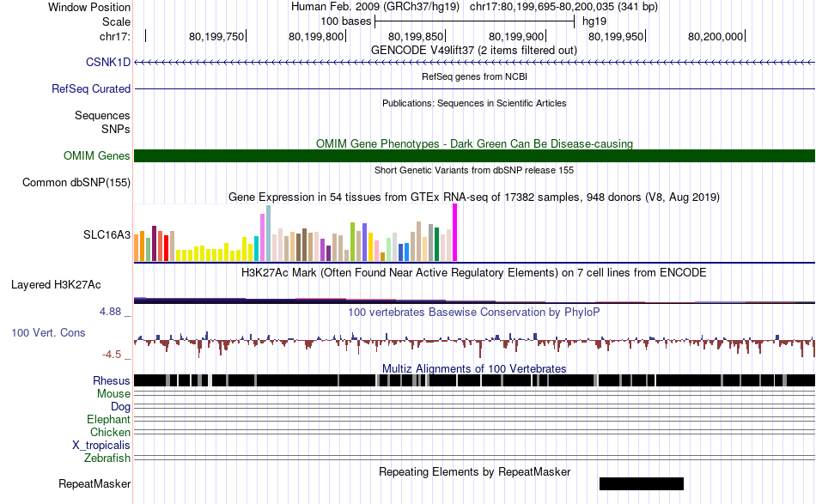816x504 pixels.
Task: Click the 4.88 PhyloP upper scale value
Action: click(110, 312)
